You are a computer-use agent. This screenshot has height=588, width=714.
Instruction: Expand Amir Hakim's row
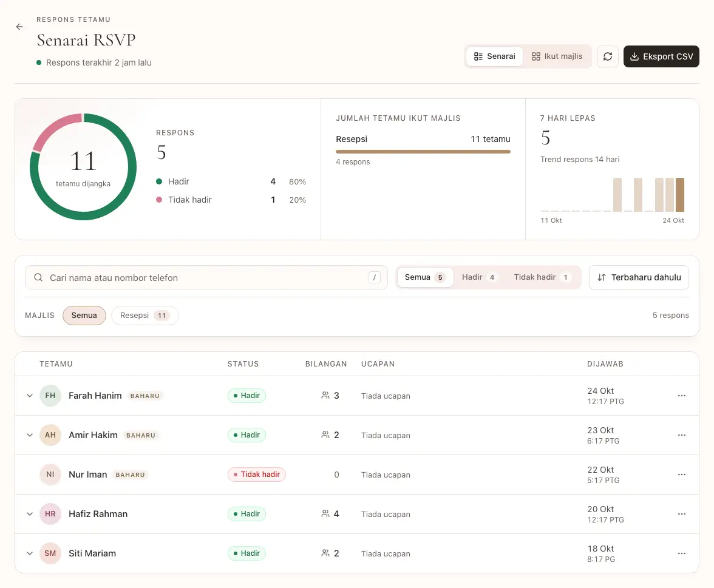tap(30, 435)
